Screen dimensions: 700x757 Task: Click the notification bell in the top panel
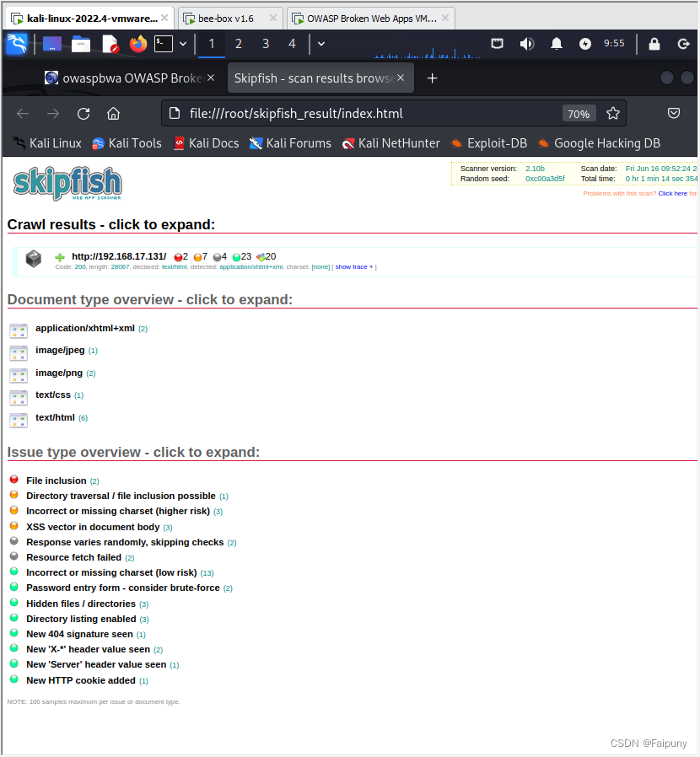(x=556, y=43)
